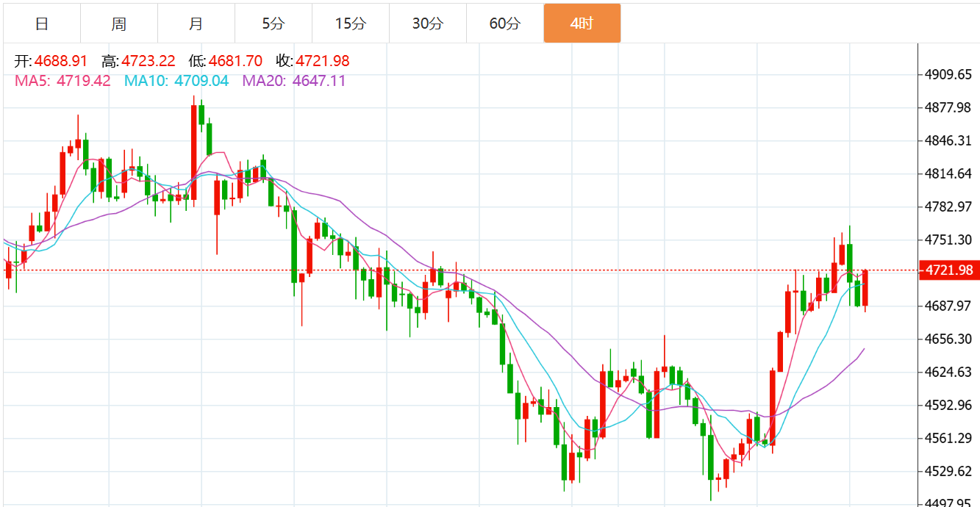Select the 周 weekly chart tab
This screenshot has height=507, width=980.
coord(119,24)
